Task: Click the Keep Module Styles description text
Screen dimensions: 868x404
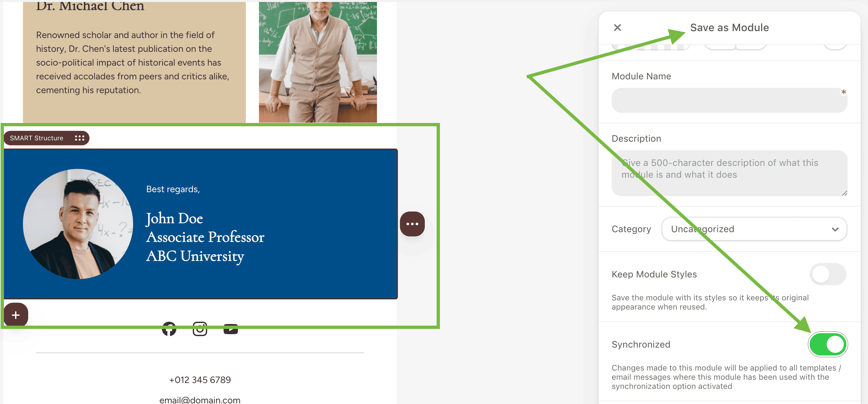Action: coord(710,302)
